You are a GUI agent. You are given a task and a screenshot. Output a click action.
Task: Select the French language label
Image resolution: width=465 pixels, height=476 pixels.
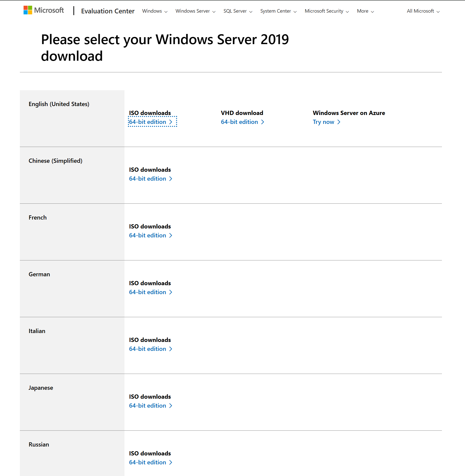pos(38,218)
